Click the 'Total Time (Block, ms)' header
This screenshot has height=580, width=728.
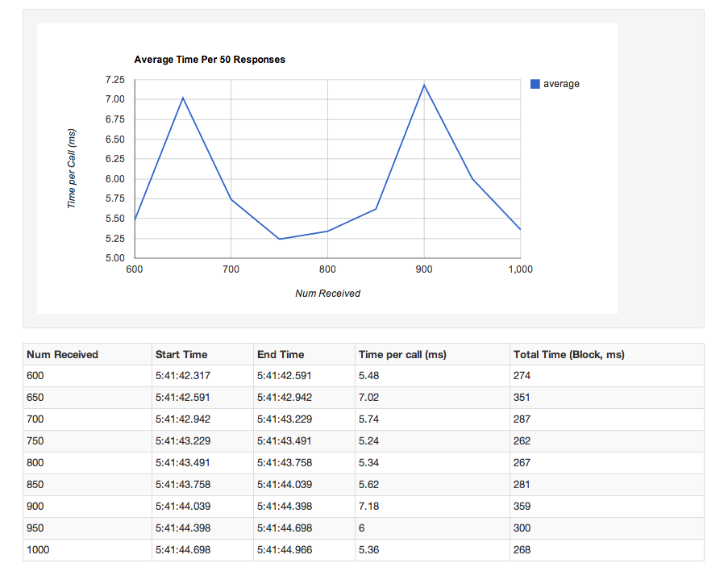pos(568,354)
